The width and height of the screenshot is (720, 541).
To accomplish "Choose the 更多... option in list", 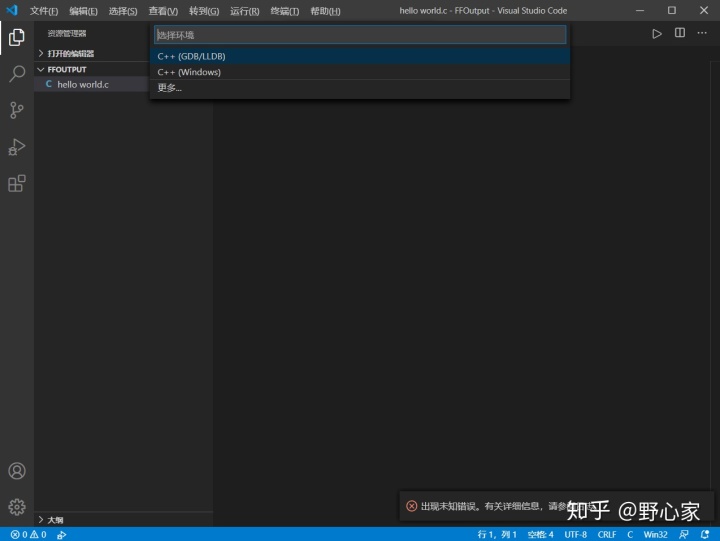I will [x=360, y=88].
